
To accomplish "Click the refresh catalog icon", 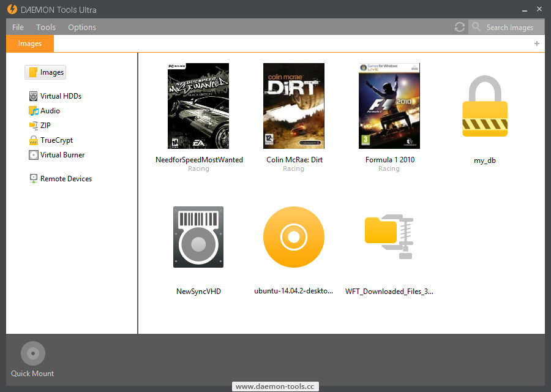I will click(460, 27).
